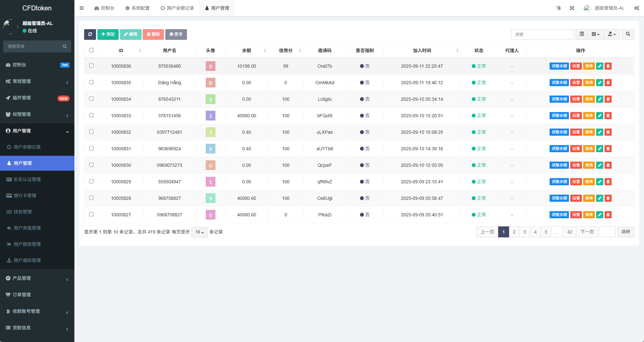
Task: Click the magnifier search button beside export
Action: [x=628, y=34]
